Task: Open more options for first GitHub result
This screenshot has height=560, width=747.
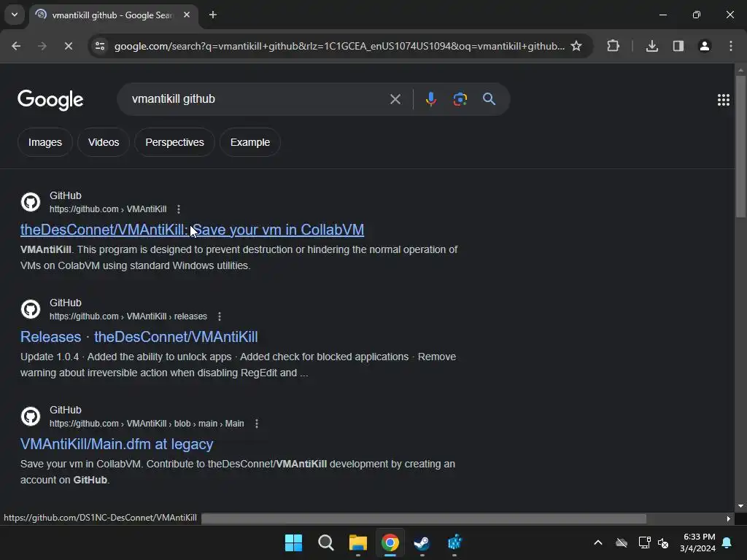Action: [x=179, y=209]
